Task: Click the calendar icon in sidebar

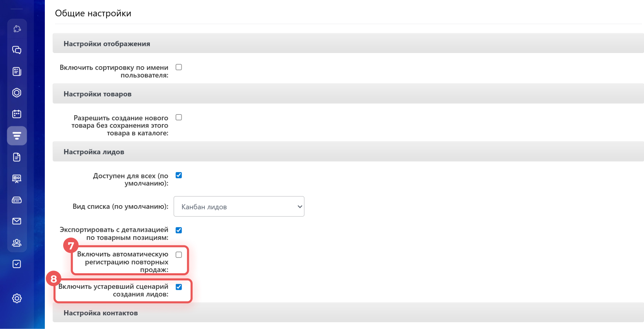Action: pyautogui.click(x=17, y=114)
